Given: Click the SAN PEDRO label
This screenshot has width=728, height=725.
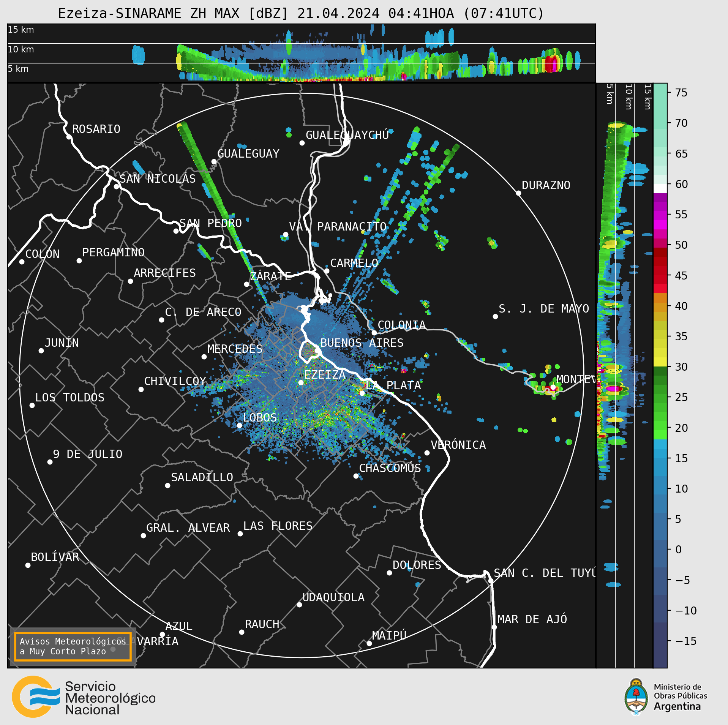Looking at the screenshot, I should 210,223.
